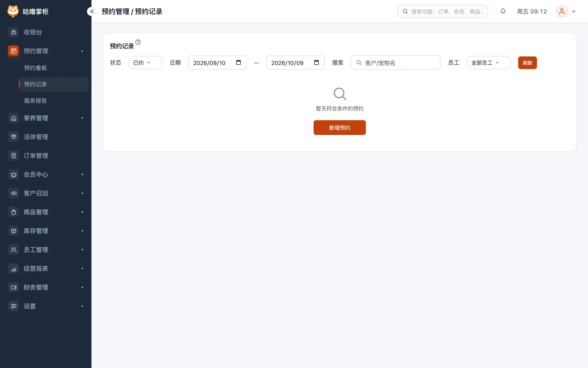Screen dimensions: 588x368
Task: Click the 库存管理 box icon
Action: [13, 231]
